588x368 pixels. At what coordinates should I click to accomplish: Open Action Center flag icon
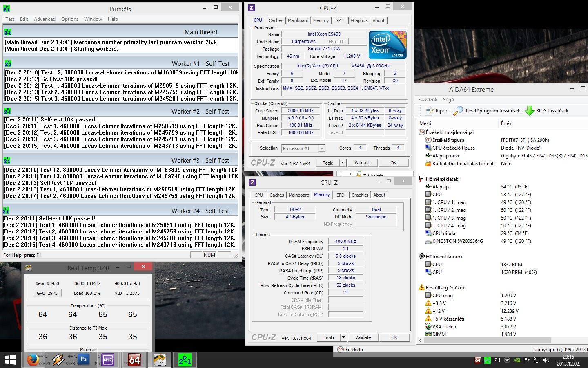click(x=527, y=360)
